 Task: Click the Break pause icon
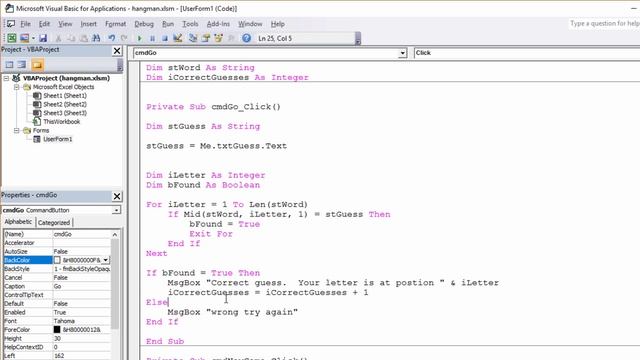[152, 38]
